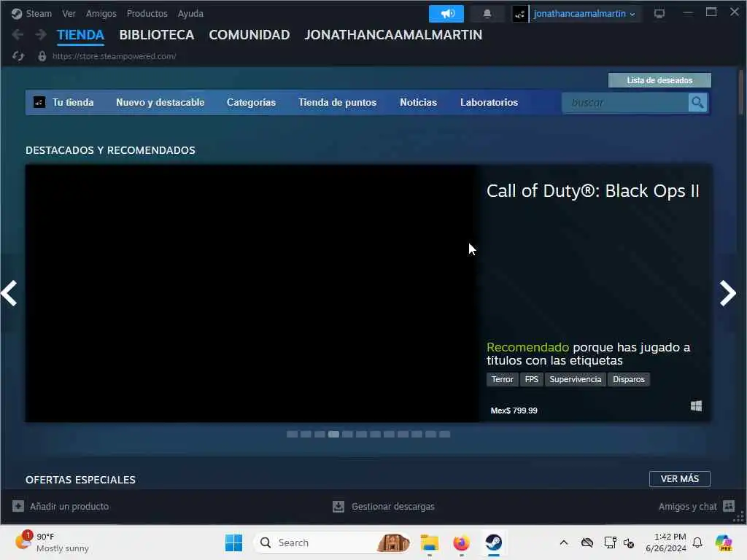The height and width of the screenshot is (560, 747).
Task: Open the Steam menu
Action: click(x=39, y=13)
